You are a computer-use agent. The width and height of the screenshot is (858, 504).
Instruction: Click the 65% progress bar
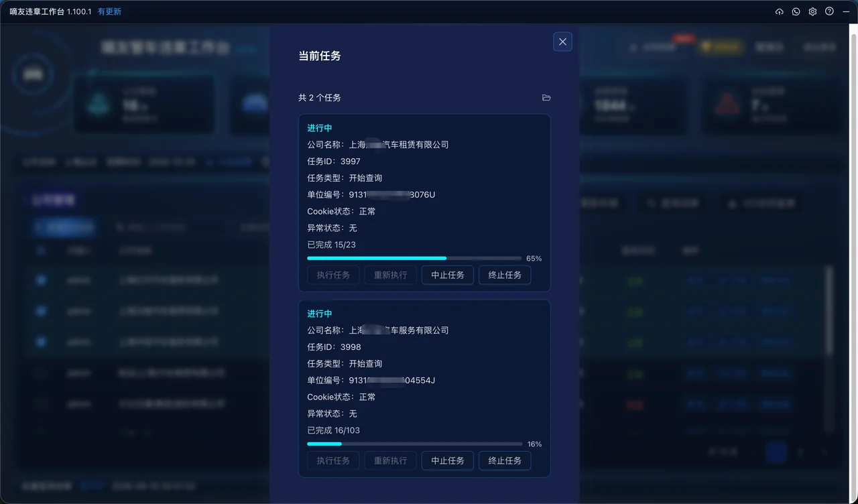[x=414, y=258]
